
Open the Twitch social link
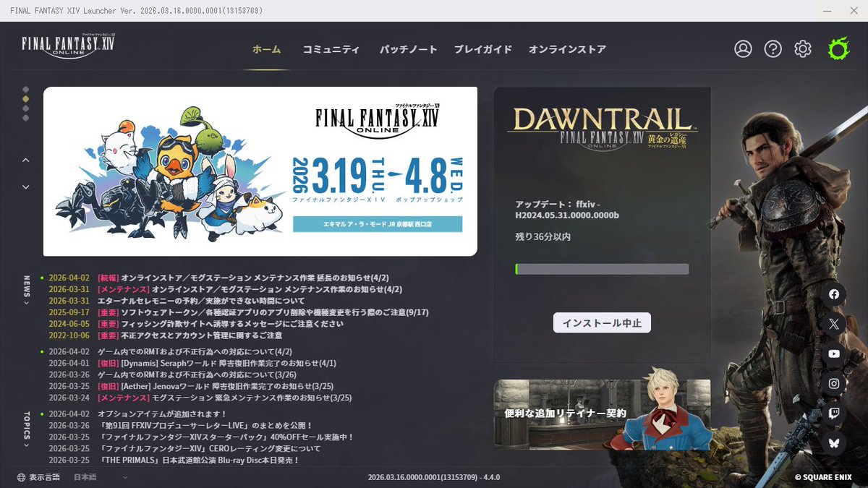[834, 414]
